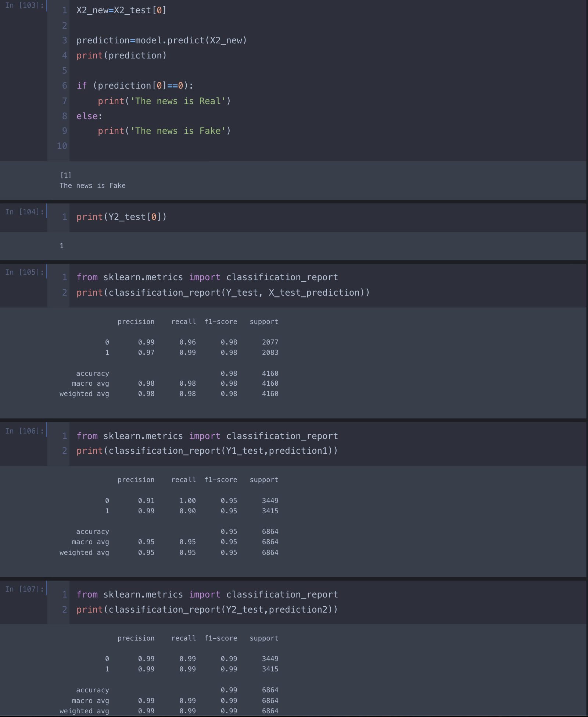The image size is (588, 717).
Task: Click precision value 0.91
Action: [146, 501]
